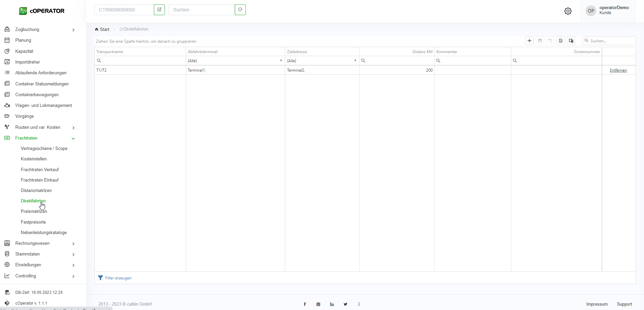Open the LinkedIn footer icon

pyautogui.click(x=332, y=304)
